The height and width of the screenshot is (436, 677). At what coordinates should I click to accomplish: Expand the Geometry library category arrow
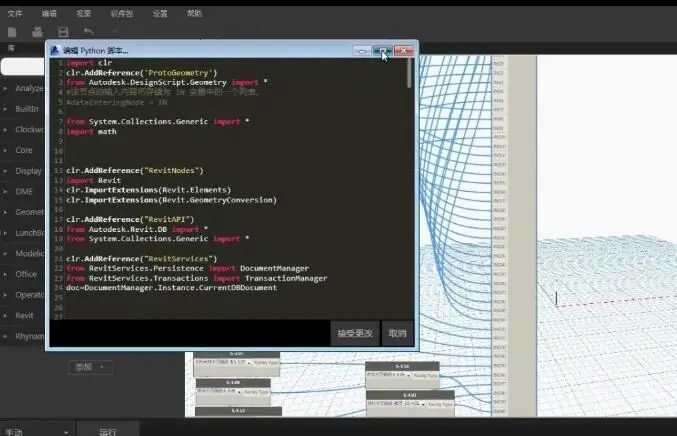pyautogui.click(x=5, y=212)
